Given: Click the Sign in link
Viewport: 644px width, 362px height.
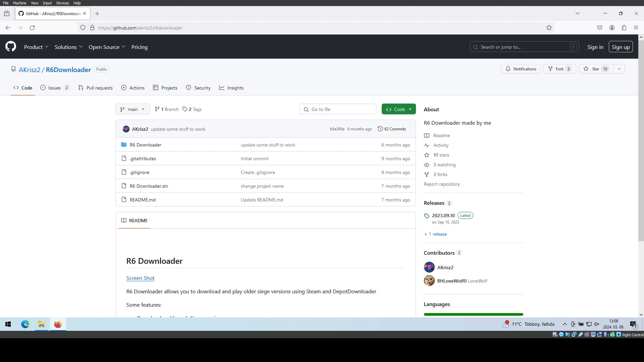Looking at the screenshot, I should pyautogui.click(x=595, y=47).
